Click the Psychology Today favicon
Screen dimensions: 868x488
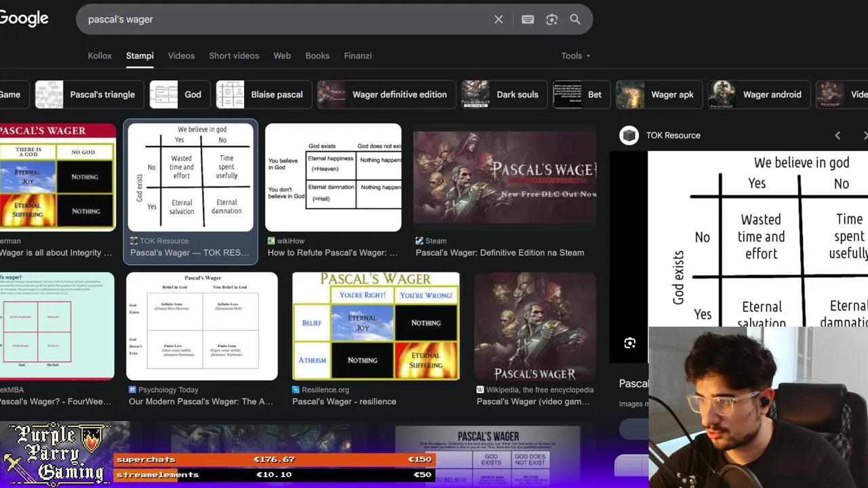coord(132,390)
